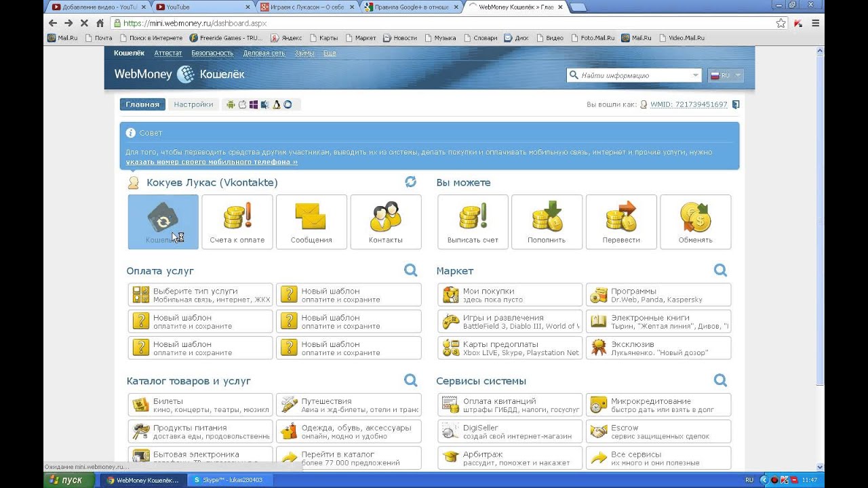Image resolution: width=868 pixels, height=488 pixels.
Task: Open Оплата квитанций service
Action: [510, 405]
